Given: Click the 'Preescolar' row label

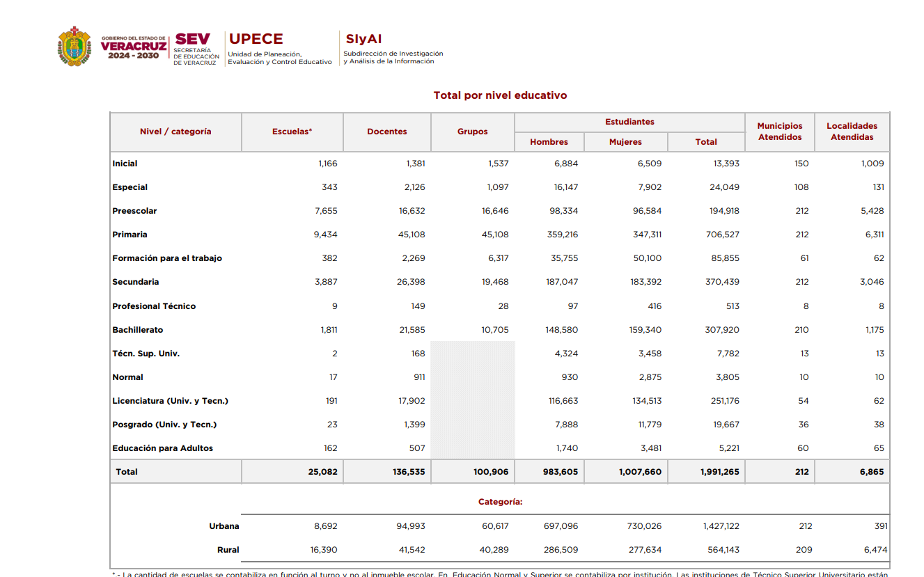Looking at the screenshot, I should click(x=134, y=211).
